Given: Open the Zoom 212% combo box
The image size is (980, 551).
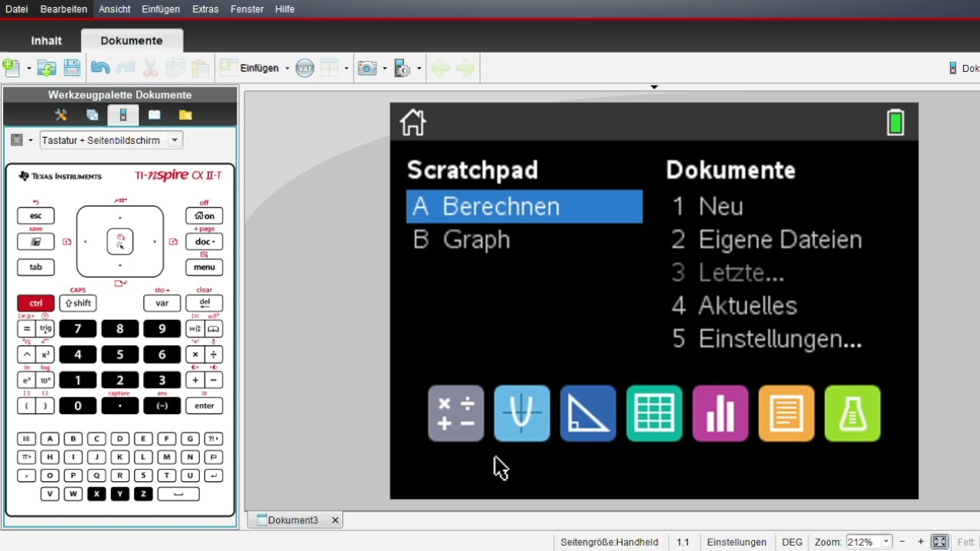Looking at the screenshot, I should (x=868, y=542).
